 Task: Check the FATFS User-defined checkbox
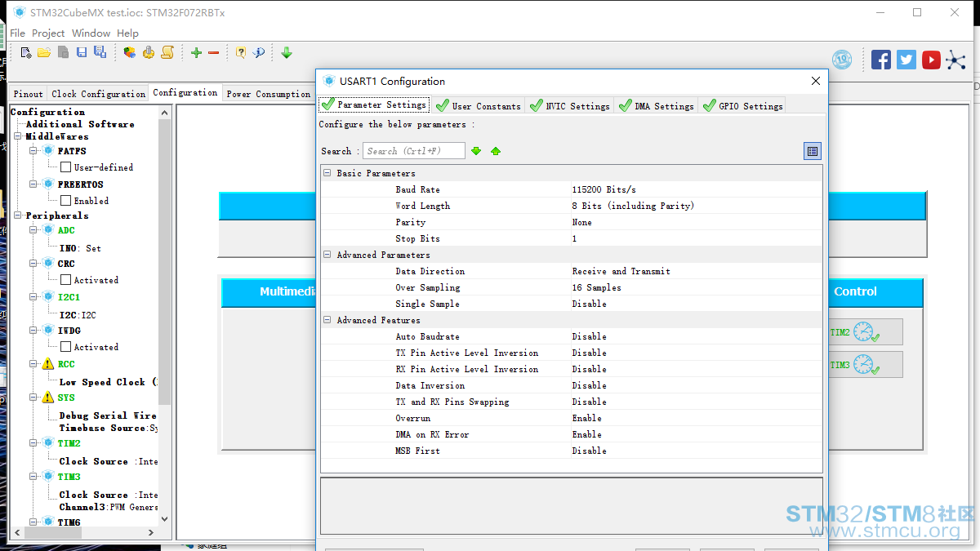[x=65, y=167]
